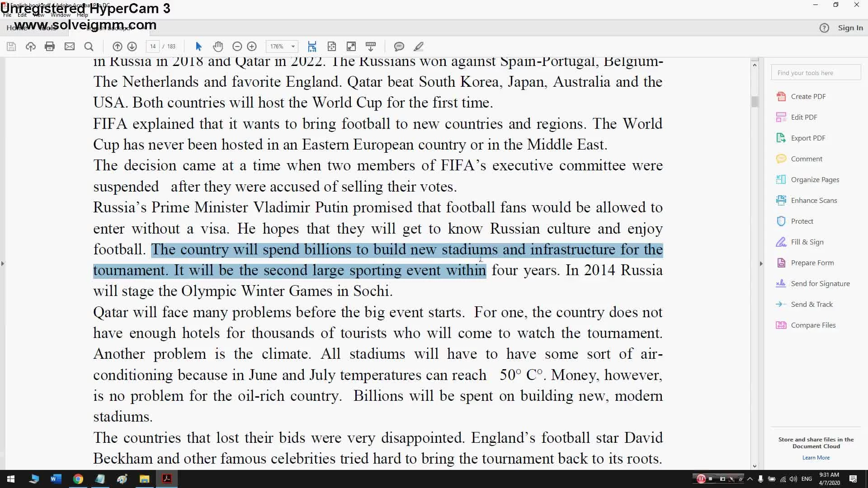The width and height of the screenshot is (868, 488).
Task: Switch to the Home tab
Action: pos(17,28)
